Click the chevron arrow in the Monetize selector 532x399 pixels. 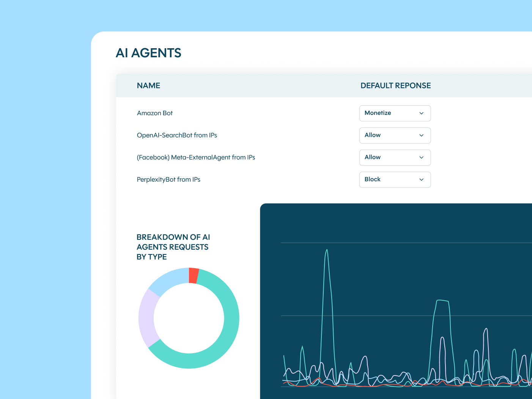coord(421,113)
